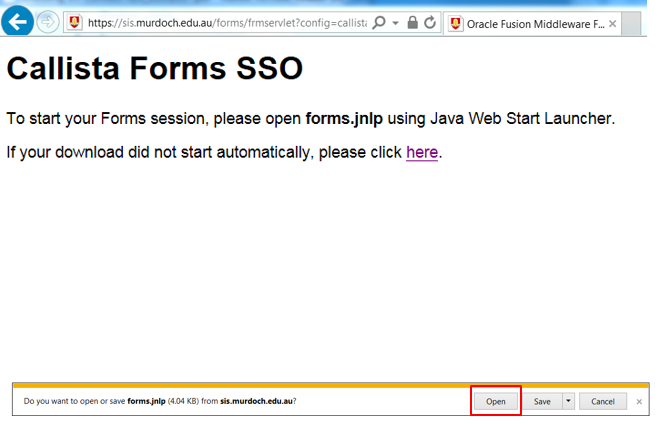This screenshot has width=661, height=425.
Task: Save the forms.jnlp file
Action: (541, 401)
